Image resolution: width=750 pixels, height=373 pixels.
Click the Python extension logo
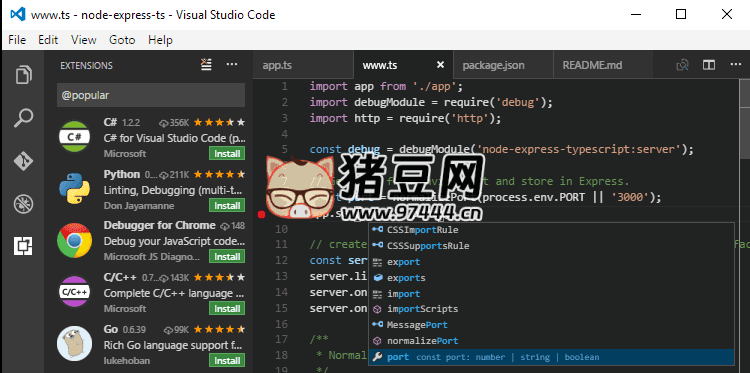[74, 188]
